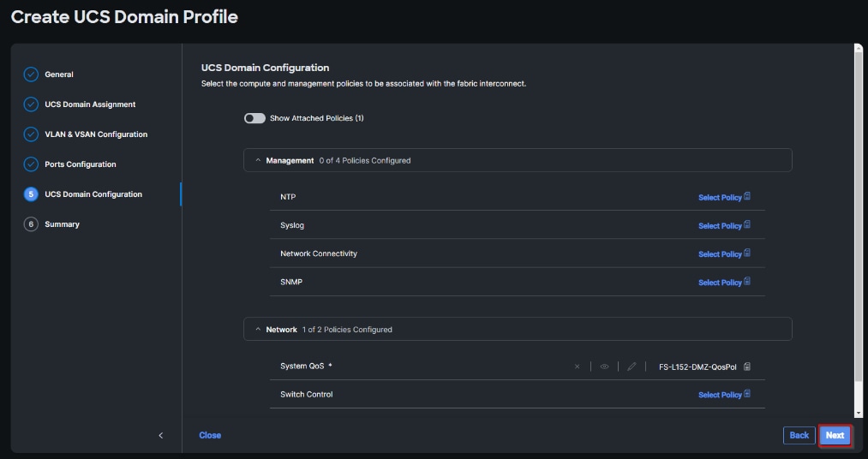Clear the System QoS policy with X icon
Image resolution: width=868 pixels, height=459 pixels.
(577, 367)
